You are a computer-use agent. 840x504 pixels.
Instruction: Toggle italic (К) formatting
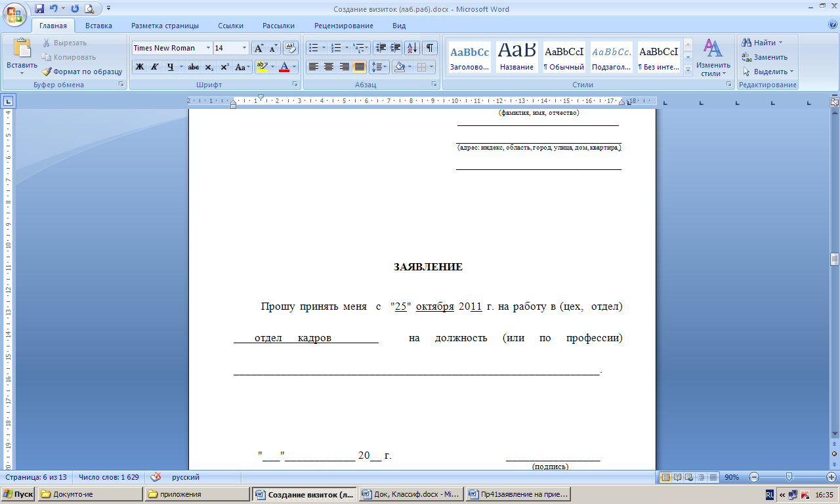155,67
